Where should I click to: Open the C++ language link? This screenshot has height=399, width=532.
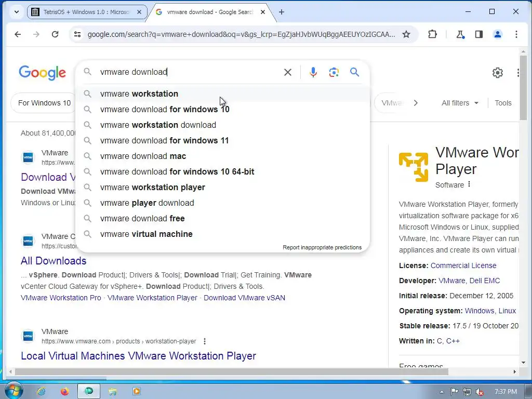click(453, 341)
